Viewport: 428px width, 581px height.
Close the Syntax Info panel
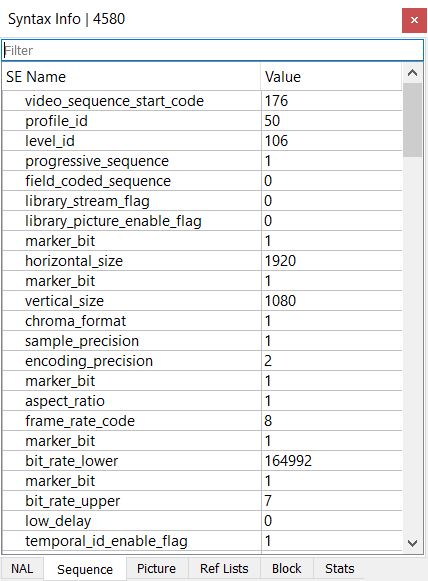(x=414, y=20)
